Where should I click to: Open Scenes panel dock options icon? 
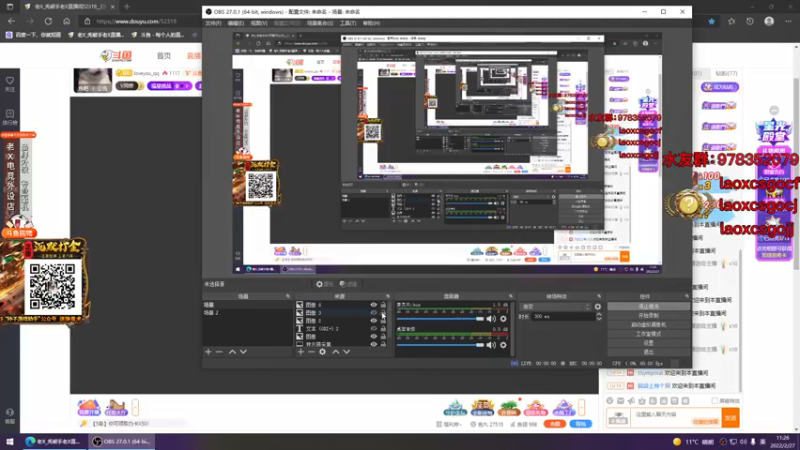point(288,296)
